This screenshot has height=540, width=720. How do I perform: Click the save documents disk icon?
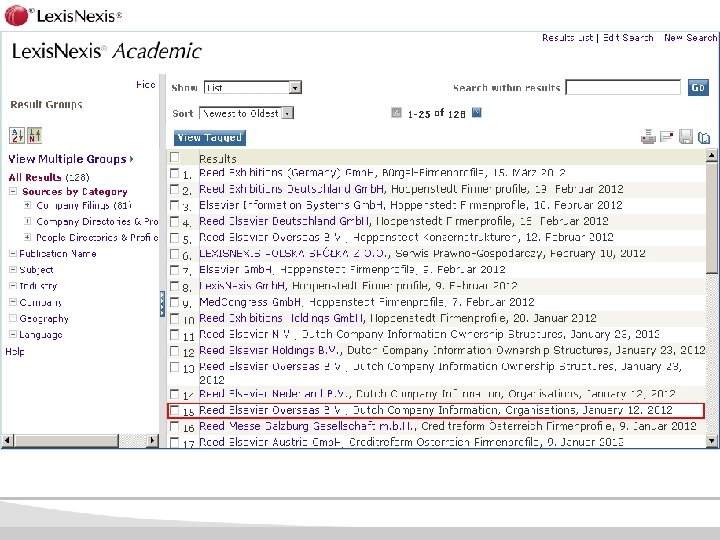686,137
